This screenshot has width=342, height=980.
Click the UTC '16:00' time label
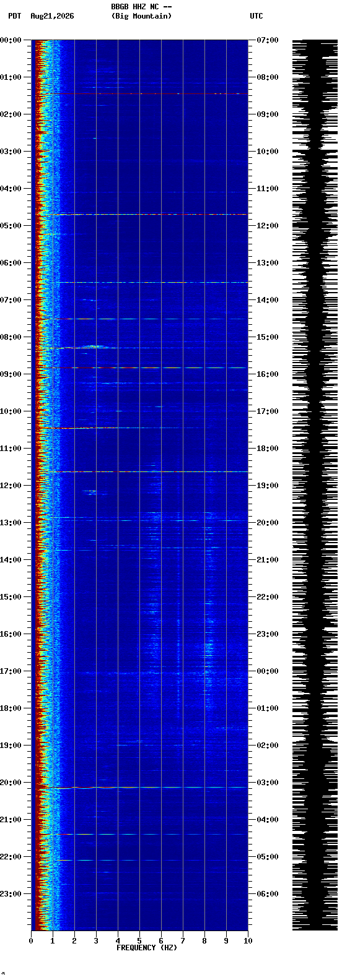[267, 374]
